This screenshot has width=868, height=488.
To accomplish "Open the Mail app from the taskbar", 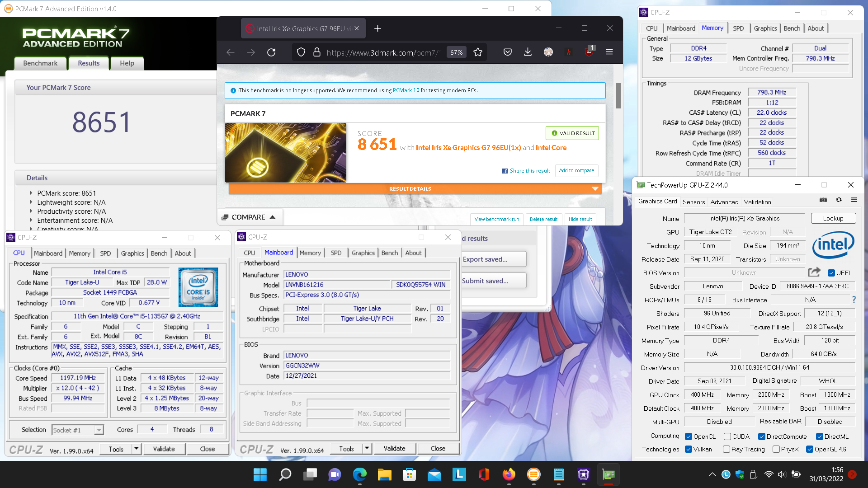I will (x=434, y=474).
